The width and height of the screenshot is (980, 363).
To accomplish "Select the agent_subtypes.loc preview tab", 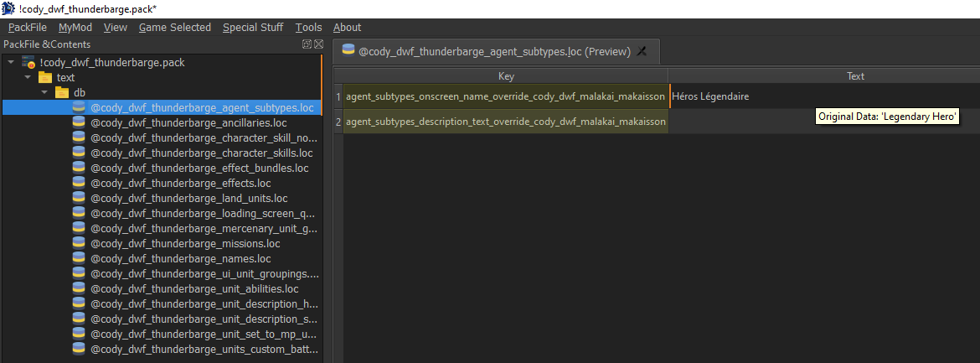I will pyautogui.click(x=494, y=52).
